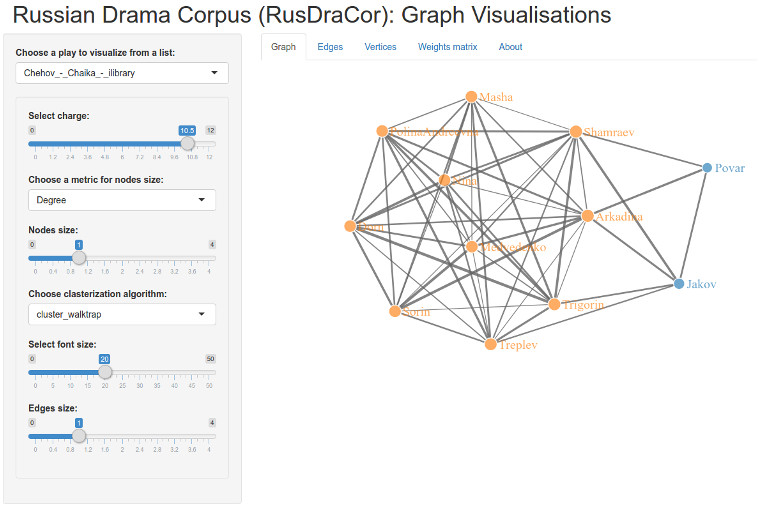Click the Edges size slider handle
This screenshot has height=510, width=760.
(x=79, y=435)
